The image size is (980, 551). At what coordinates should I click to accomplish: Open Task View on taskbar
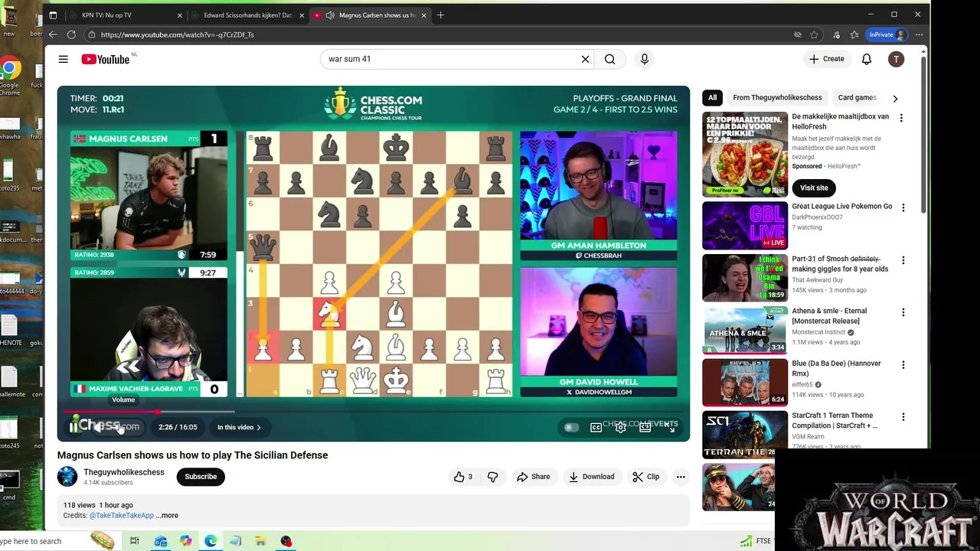pyautogui.click(x=135, y=541)
